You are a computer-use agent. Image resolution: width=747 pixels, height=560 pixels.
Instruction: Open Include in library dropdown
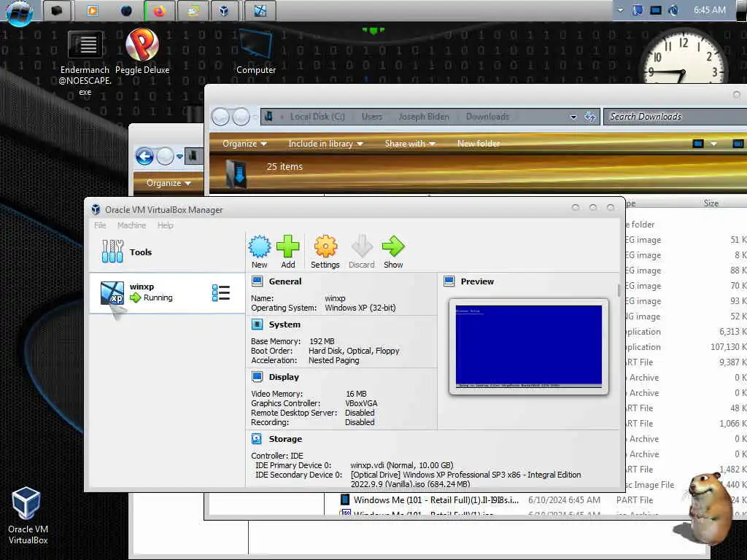pyautogui.click(x=325, y=144)
